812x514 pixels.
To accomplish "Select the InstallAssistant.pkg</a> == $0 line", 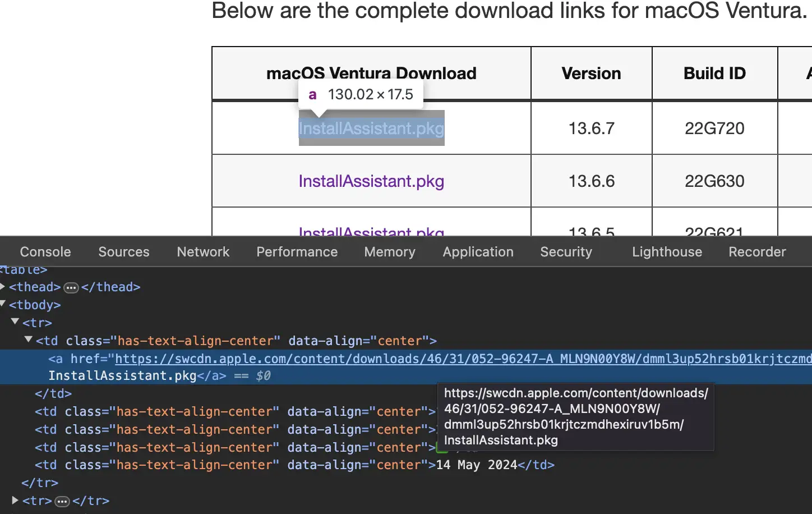I will pos(159,375).
